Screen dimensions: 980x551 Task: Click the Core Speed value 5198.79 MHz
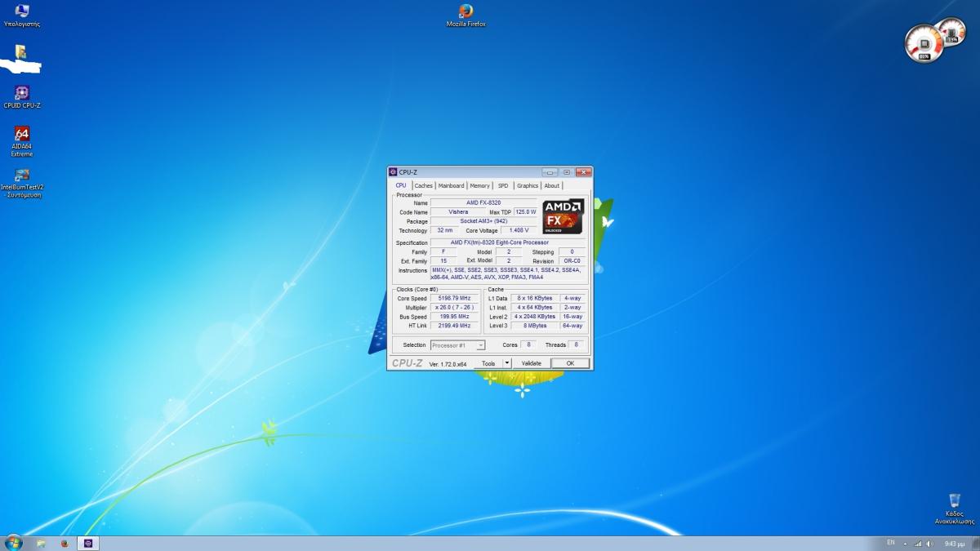tap(455, 299)
